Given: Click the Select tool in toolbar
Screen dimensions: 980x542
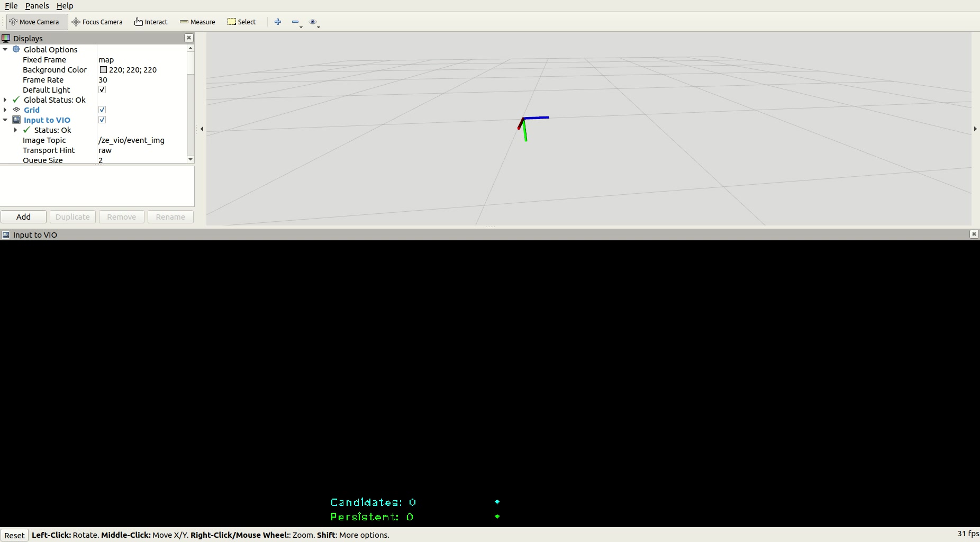Looking at the screenshot, I should tap(242, 22).
